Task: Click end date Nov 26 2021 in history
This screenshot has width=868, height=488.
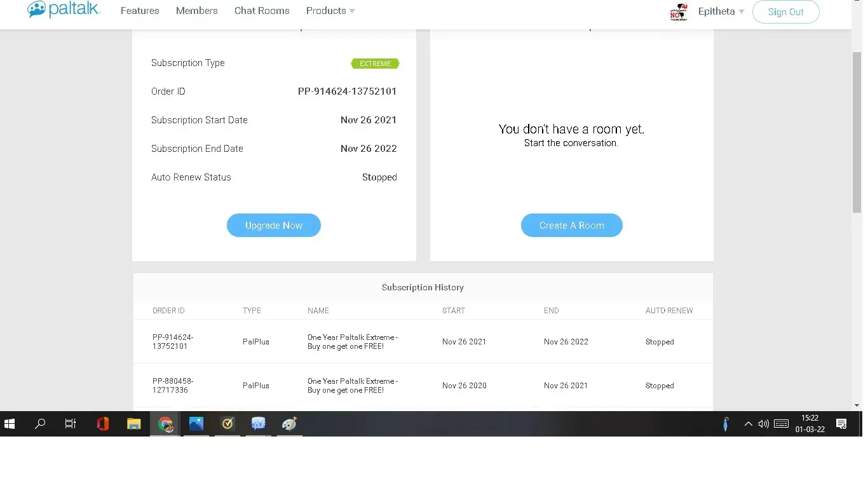Action: pyautogui.click(x=566, y=386)
